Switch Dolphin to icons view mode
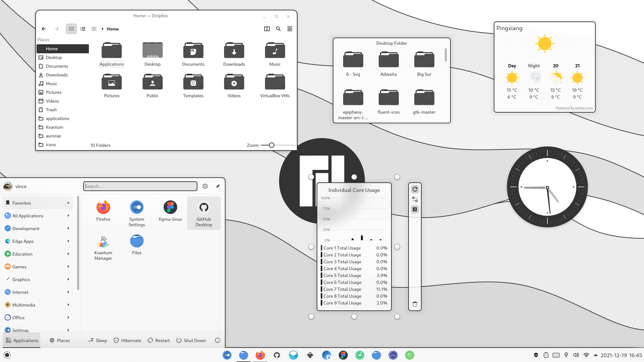 click(x=71, y=29)
